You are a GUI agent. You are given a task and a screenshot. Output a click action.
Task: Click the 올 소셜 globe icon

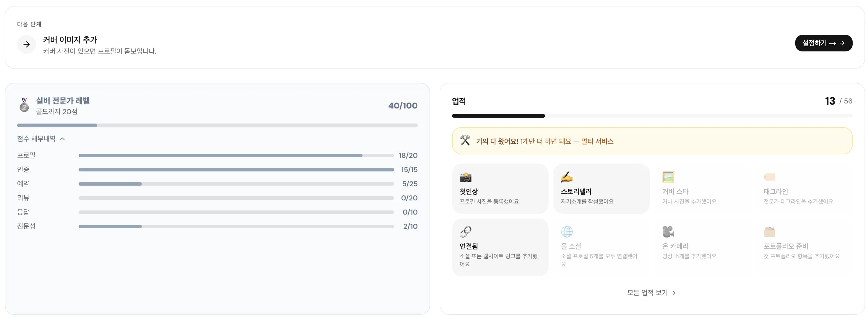tap(567, 232)
